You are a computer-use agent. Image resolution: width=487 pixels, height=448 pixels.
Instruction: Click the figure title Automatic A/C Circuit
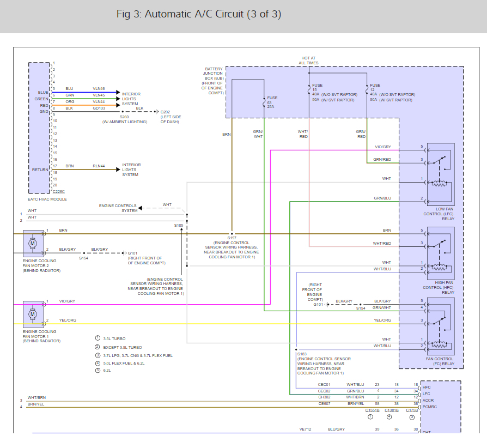199,14
